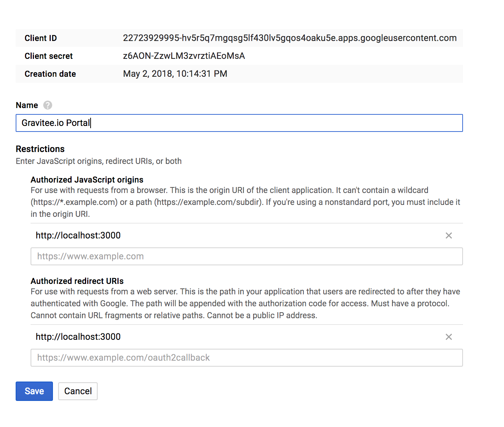Edit the localhost:3000 redirect URI entry
This screenshot has width=504, height=427.
[x=78, y=337]
